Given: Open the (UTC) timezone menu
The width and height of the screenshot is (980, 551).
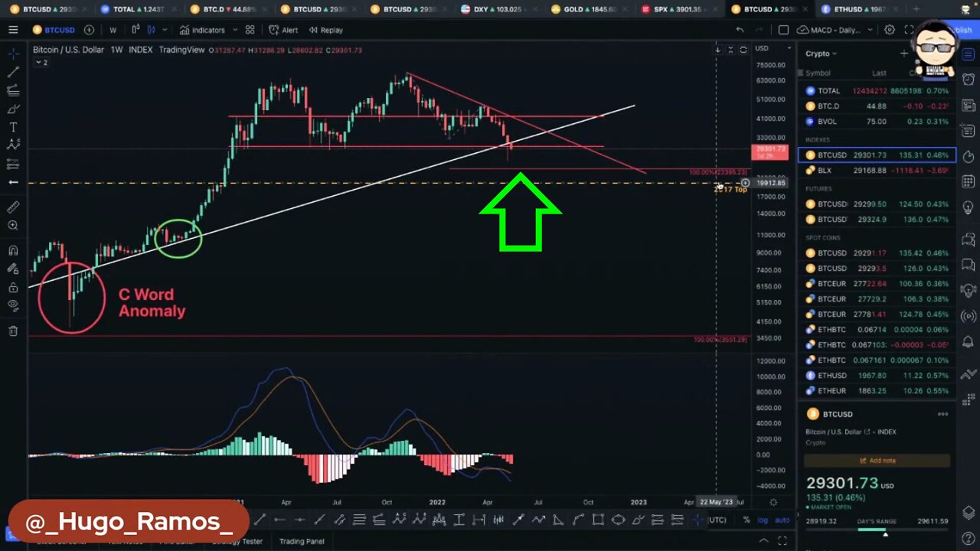Looking at the screenshot, I should coord(717,520).
